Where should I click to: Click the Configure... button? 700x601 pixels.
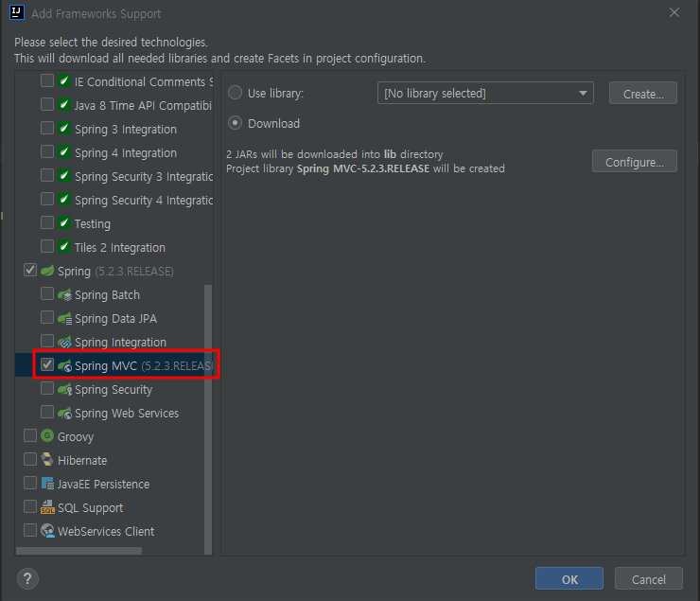point(635,161)
